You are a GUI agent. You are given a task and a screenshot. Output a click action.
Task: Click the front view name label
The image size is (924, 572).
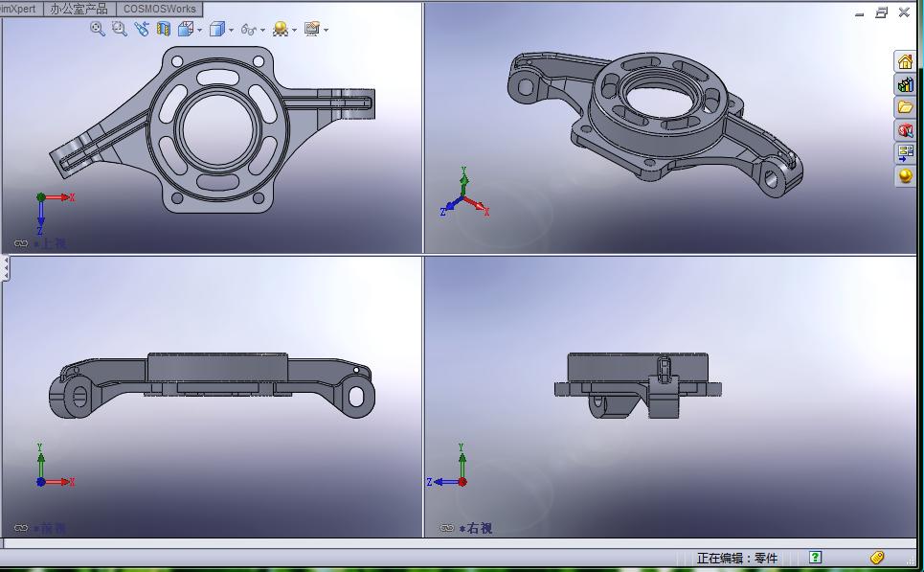click(51, 528)
